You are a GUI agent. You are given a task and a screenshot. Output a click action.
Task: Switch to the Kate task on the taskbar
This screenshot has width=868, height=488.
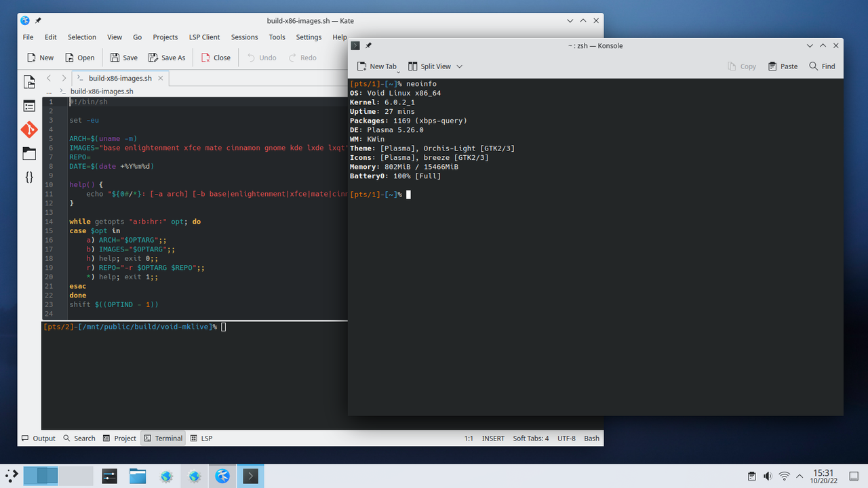(x=222, y=476)
